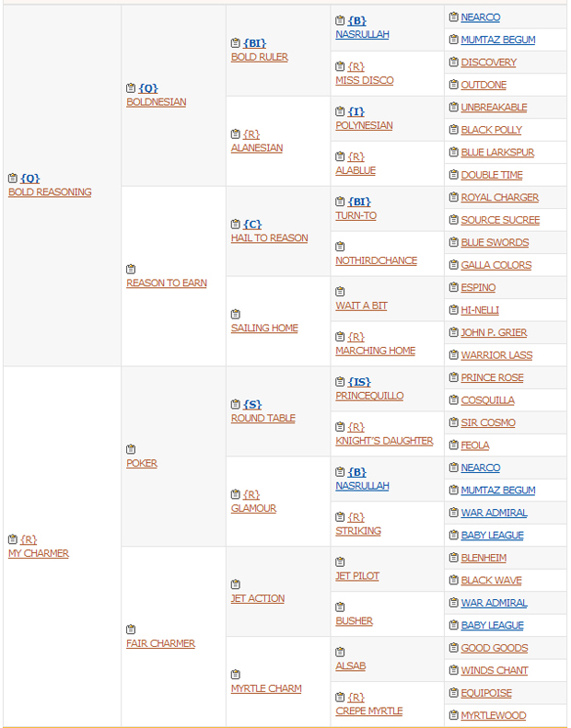Click the clipboard icon above POKER
This screenshot has height=728, width=571.
coord(131,449)
